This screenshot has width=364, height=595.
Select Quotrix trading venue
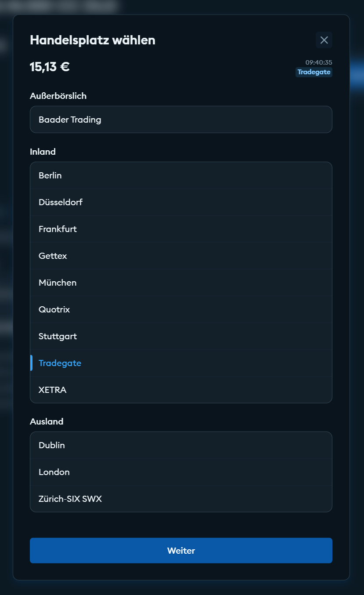click(x=181, y=309)
